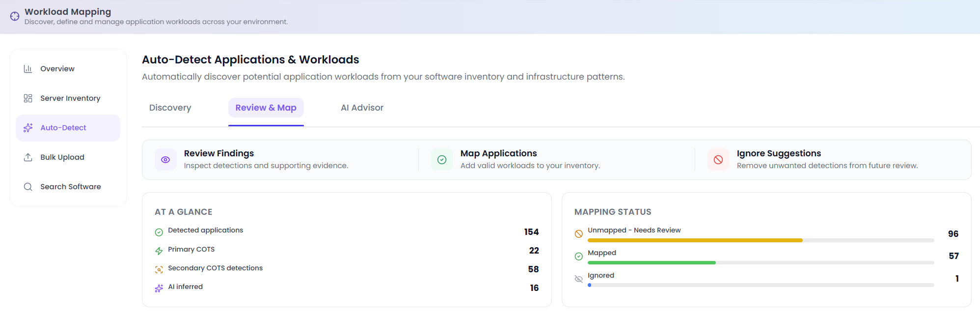Click the Map Applications check circle icon
This screenshot has height=317, width=980.
442,160
